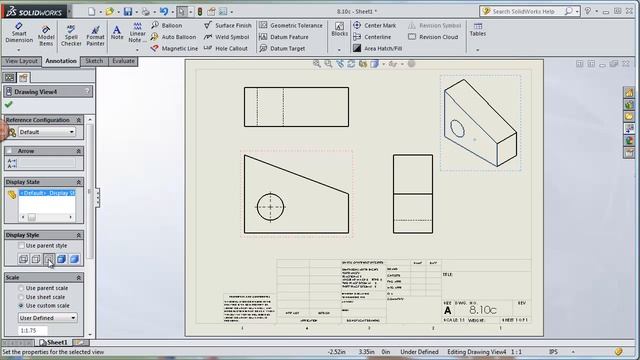Click the Rebuild traffic light icon
Image resolution: width=640 pixels, height=360 pixels.
click(200, 11)
